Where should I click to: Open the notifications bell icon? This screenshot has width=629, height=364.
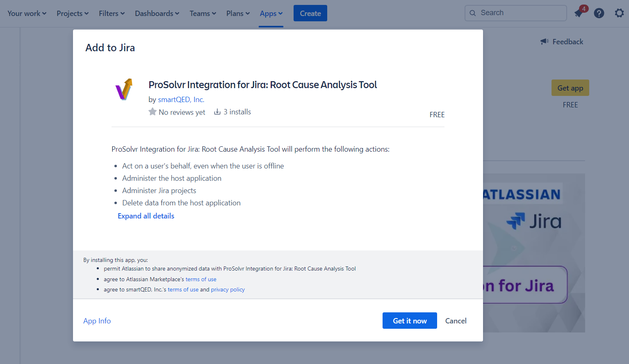[579, 13]
